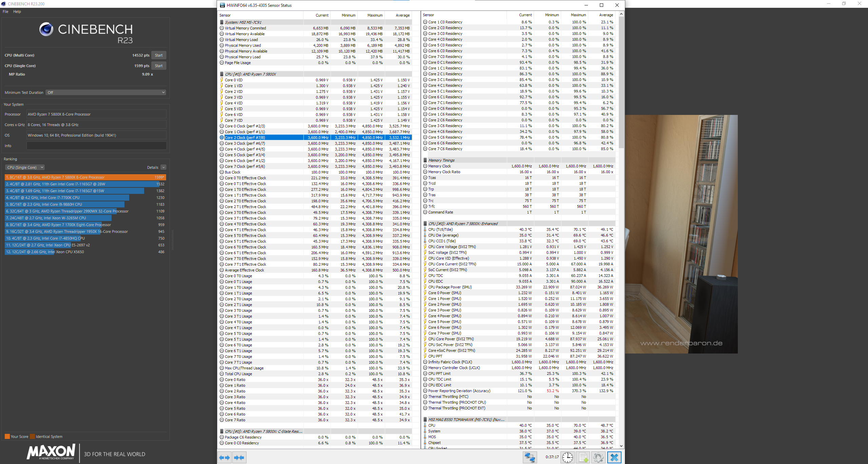The width and height of the screenshot is (868, 464).
Task: Click the left pane Current column header
Action: (317, 15)
